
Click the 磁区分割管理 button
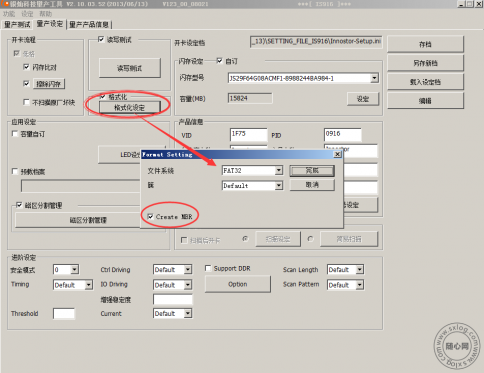(78, 220)
